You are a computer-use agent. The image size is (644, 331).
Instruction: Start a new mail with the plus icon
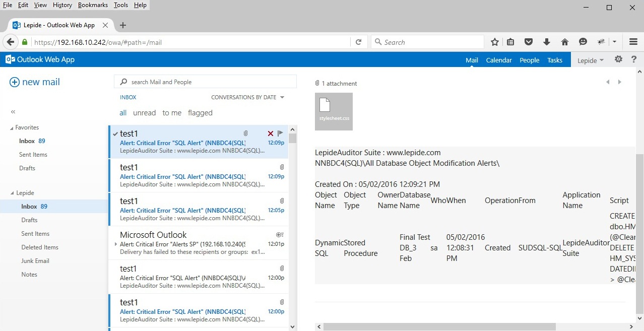pos(15,82)
